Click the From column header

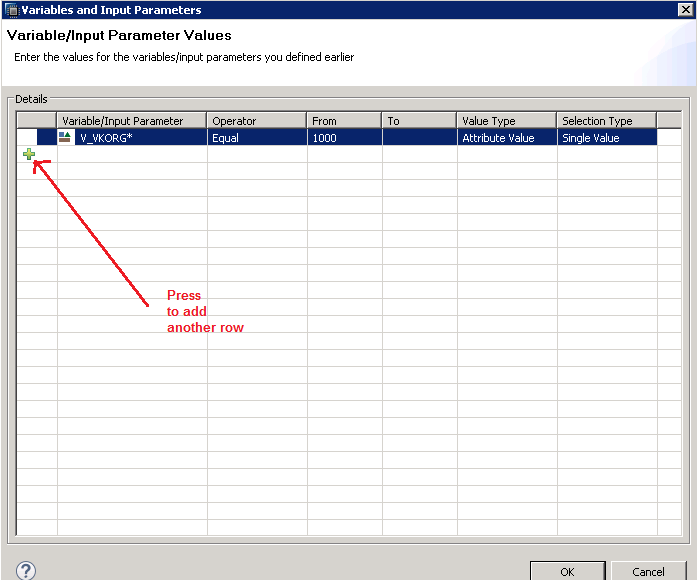344,120
